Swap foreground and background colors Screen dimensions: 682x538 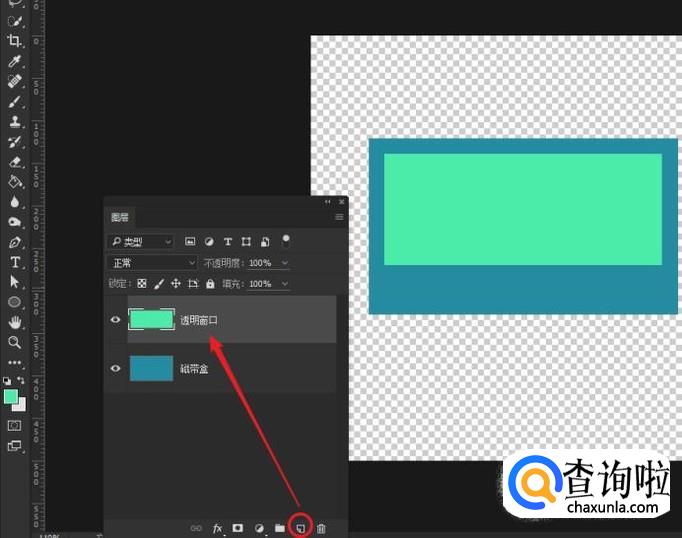21,381
